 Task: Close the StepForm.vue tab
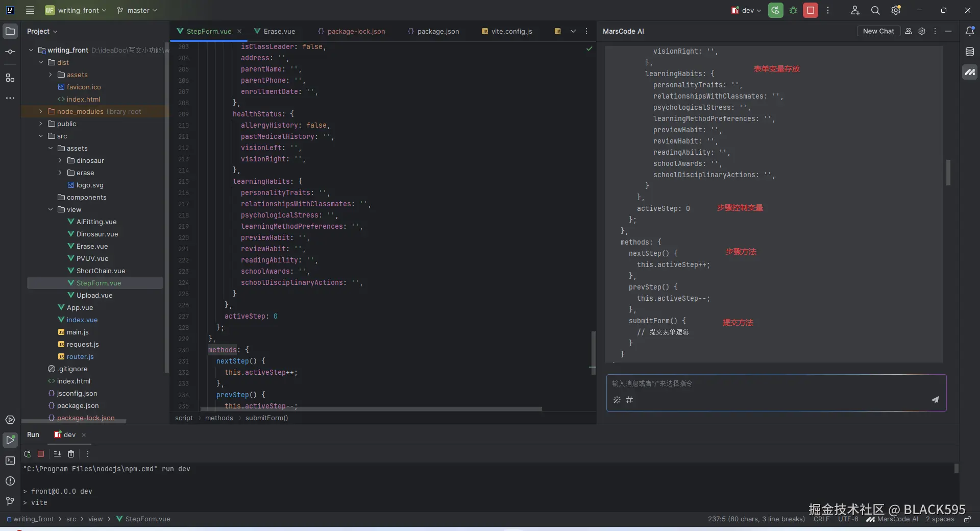[239, 31]
